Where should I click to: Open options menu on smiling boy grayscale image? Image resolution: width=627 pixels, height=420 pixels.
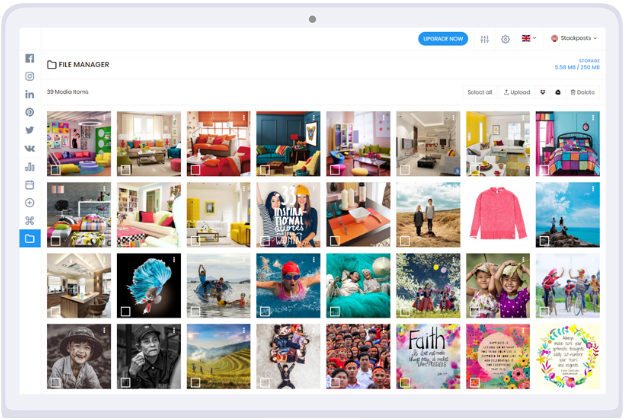pos(104,331)
